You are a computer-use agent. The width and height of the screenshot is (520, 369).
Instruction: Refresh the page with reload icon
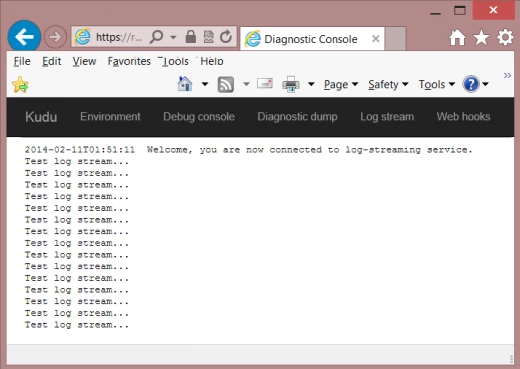tap(226, 37)
